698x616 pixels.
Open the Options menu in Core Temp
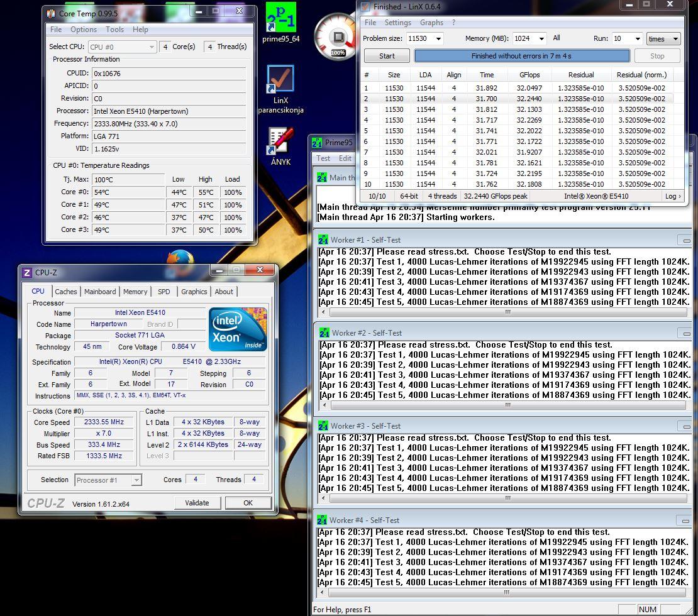84,30
